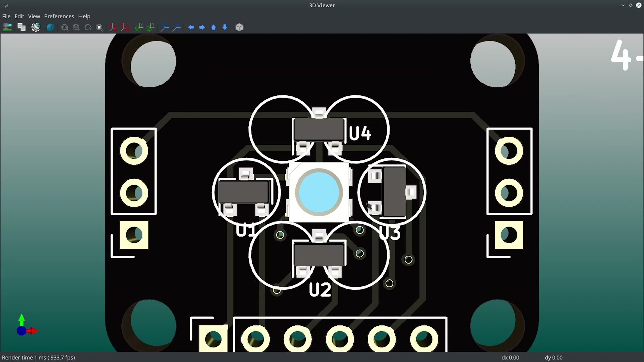Click the U2 silkscreen label
The height and width of the screenshot is (362, 644).
[320, 290]
